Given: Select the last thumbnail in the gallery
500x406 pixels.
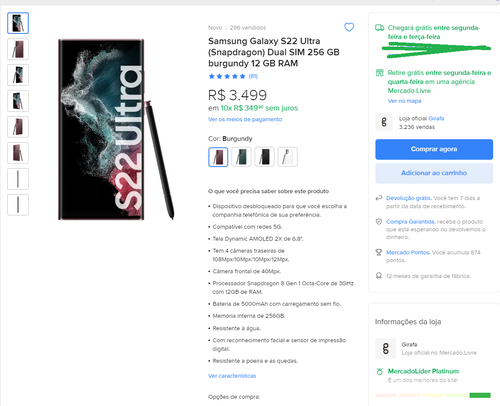Looking at the screenshot, I should pyautogui.click(x=18, y=205).
